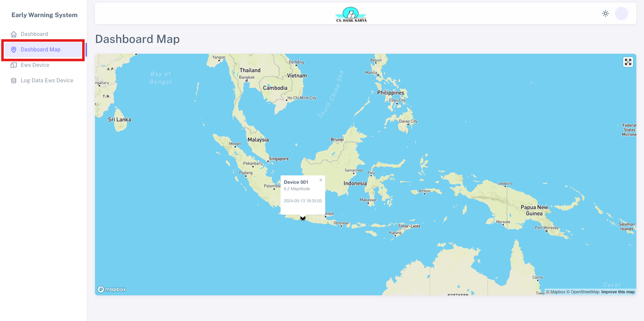This screenshot has height=321, width=644.
Task: Click the Log Data database icon
Action: [x=14, y=81]
